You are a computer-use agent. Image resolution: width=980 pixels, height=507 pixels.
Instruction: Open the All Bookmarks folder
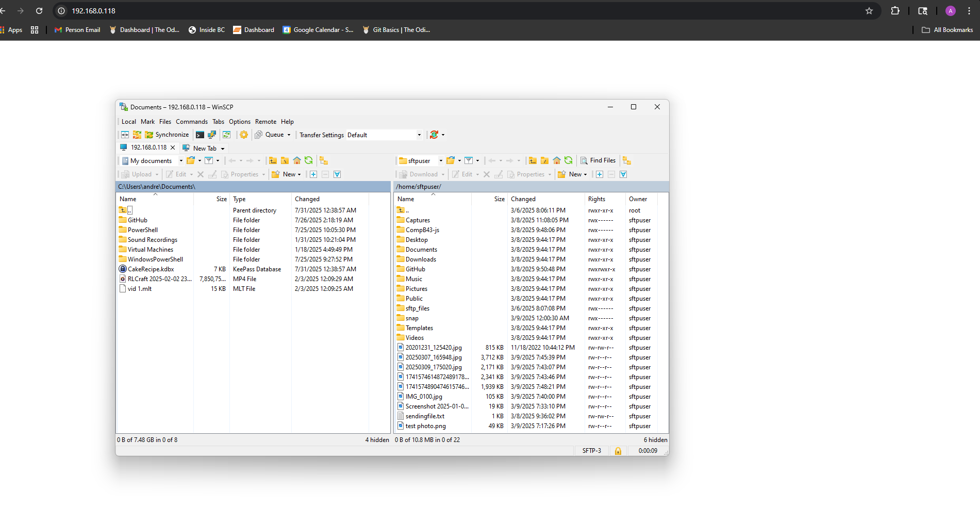948,30
